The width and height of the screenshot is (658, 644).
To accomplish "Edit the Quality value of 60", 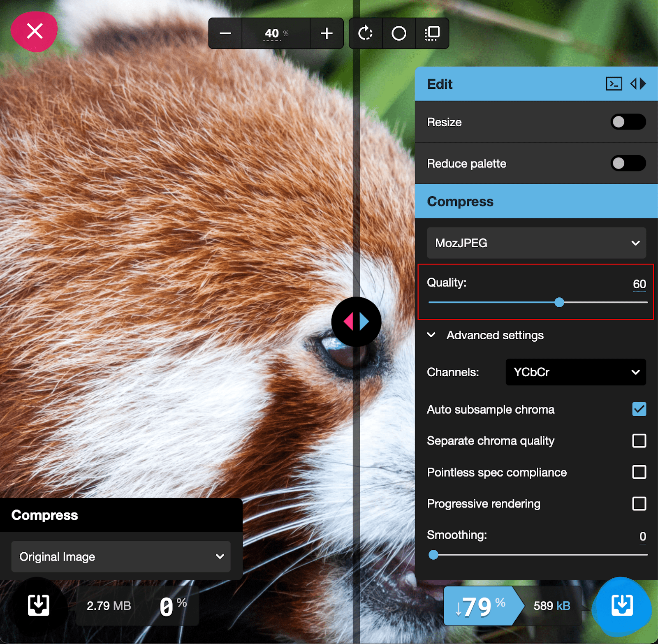I will click(639, 284).
